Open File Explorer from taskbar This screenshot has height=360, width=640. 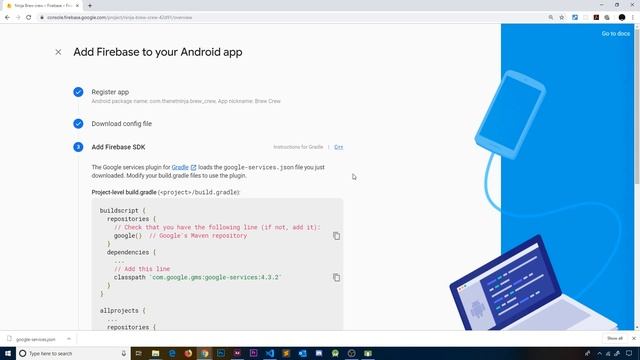[x=156, y=353]
